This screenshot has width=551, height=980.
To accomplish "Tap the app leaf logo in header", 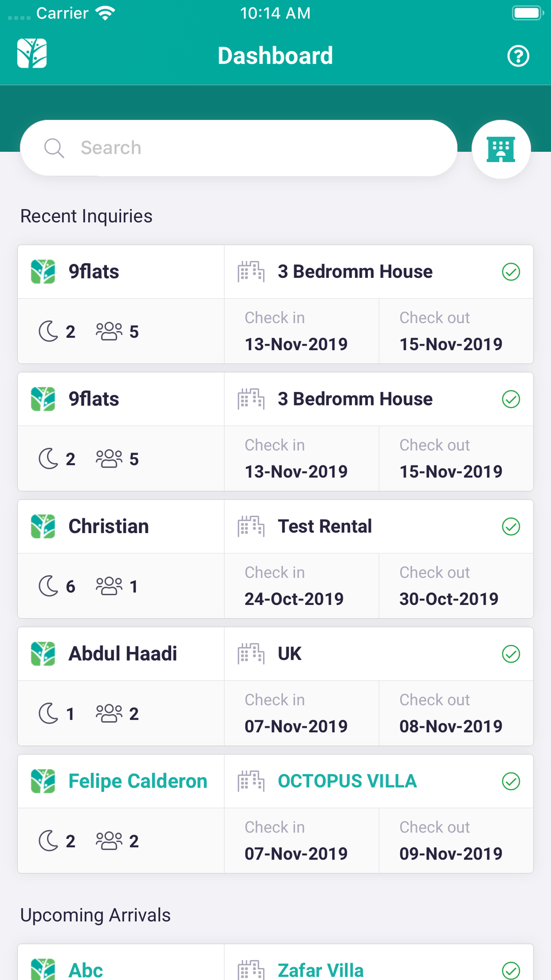I will (x=32, y=54).
